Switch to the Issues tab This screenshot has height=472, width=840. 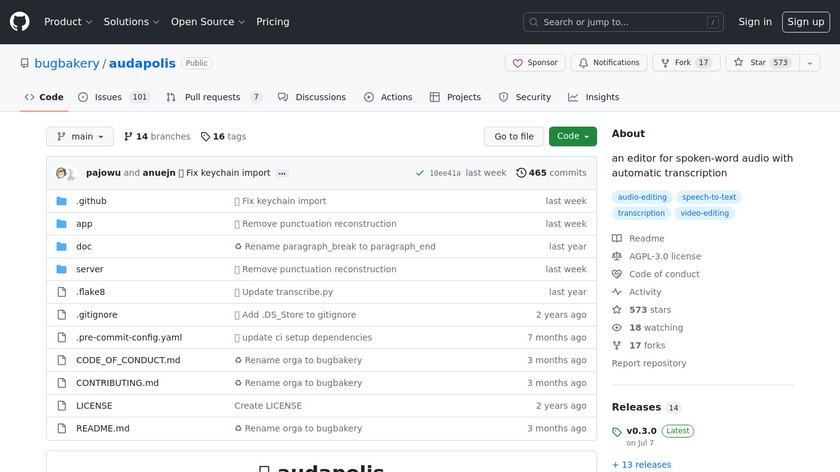point(114,97)
